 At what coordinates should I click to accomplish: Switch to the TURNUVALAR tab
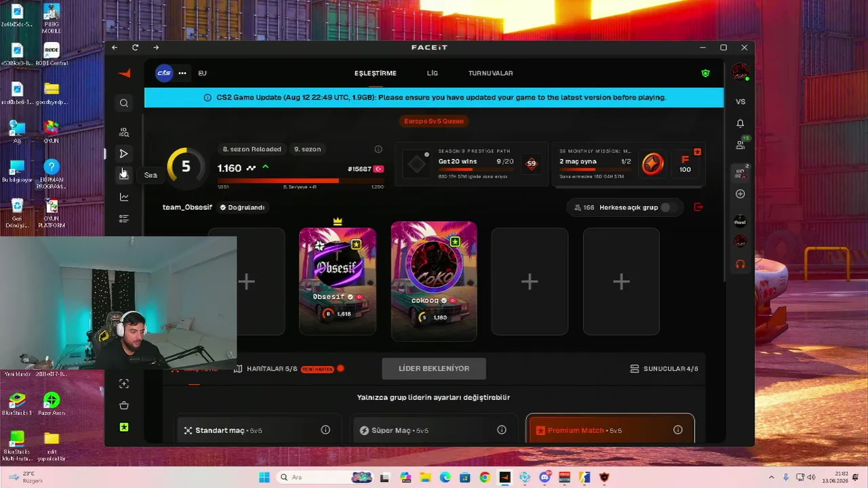pyautogui.click(x=490, y=73)
